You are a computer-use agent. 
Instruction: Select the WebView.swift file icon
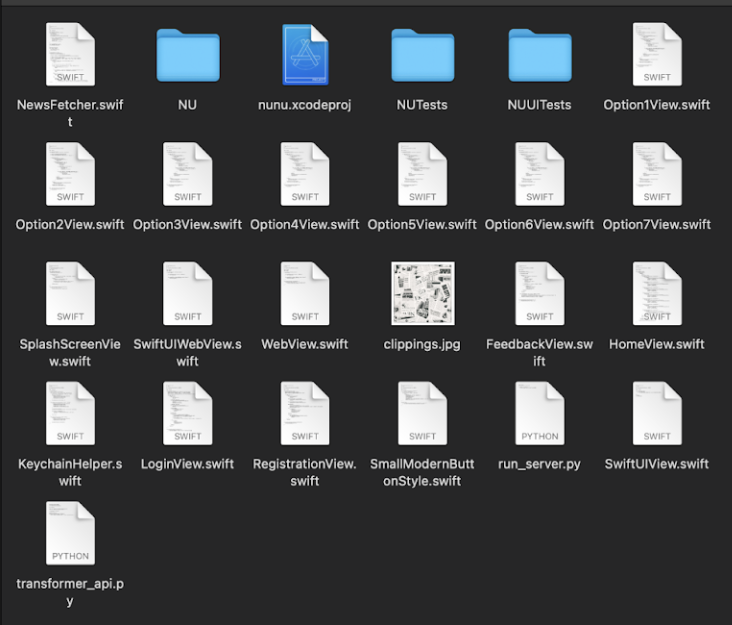coord(305,294)
